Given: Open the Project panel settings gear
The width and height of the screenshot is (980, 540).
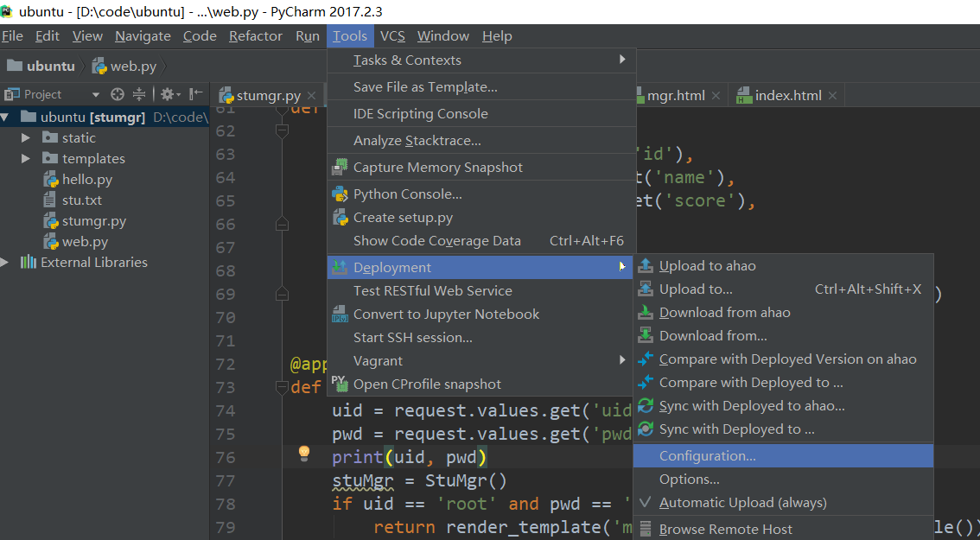Looking at the screenshot, I should (169, 94).
